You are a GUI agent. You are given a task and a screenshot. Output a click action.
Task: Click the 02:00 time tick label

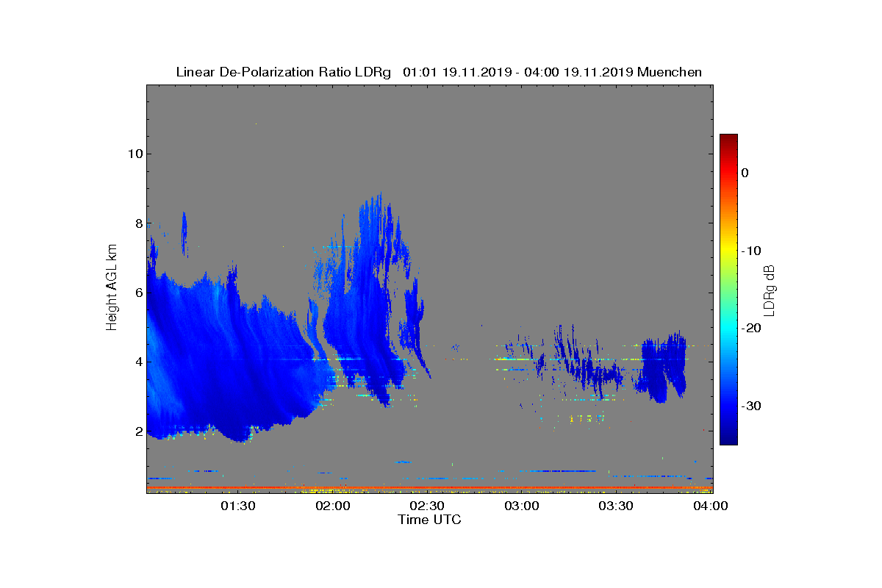pos(333,506)
